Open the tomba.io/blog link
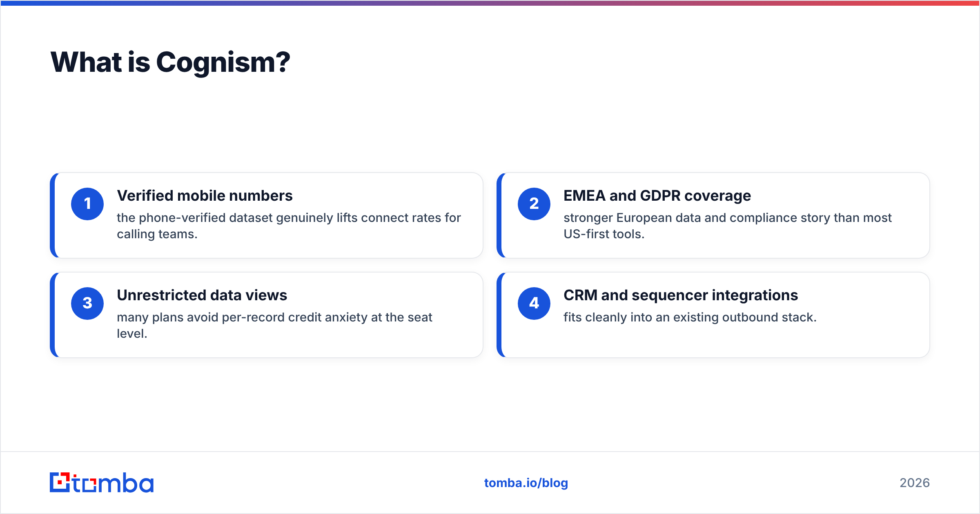 tap(526, 483)
